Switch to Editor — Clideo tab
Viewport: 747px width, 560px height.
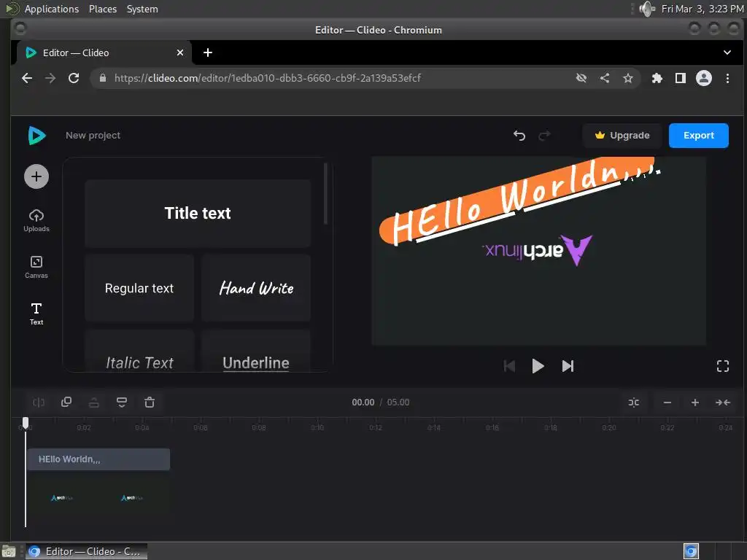(104, 52)
